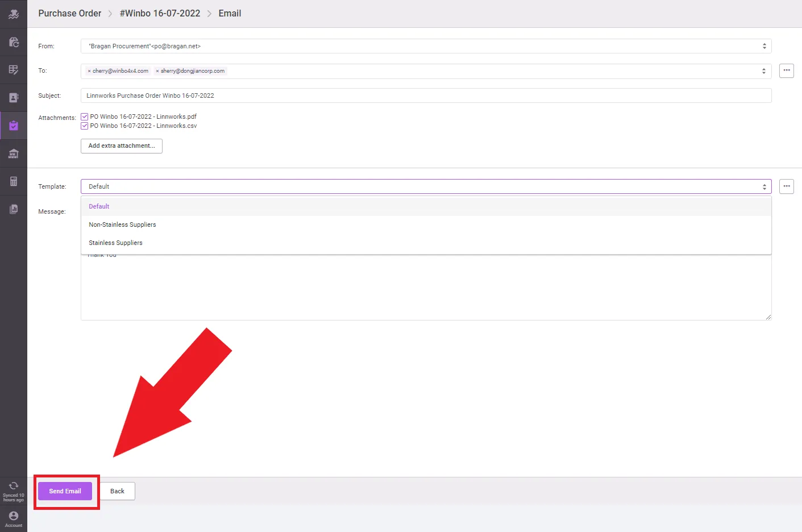
Task: Click the Synced status refresh icon
Action: pos(14,486)
